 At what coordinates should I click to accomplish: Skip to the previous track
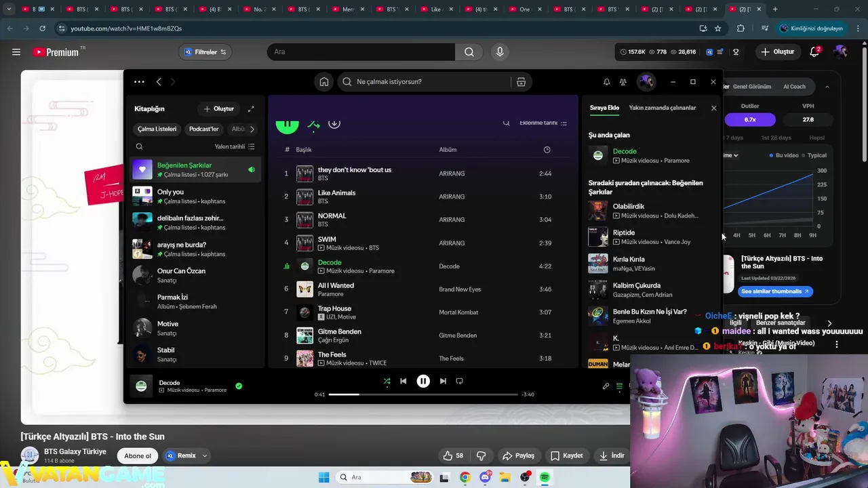coord(403,381)
